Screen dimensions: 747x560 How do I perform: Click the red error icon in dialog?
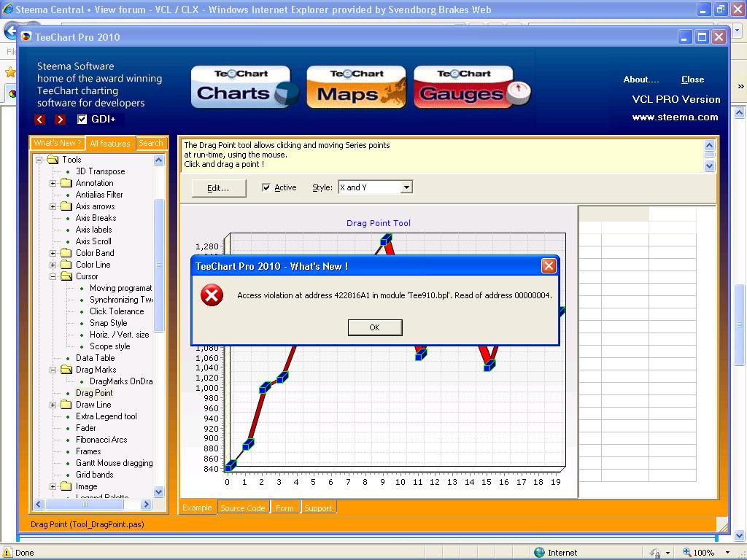coord(212,295)
